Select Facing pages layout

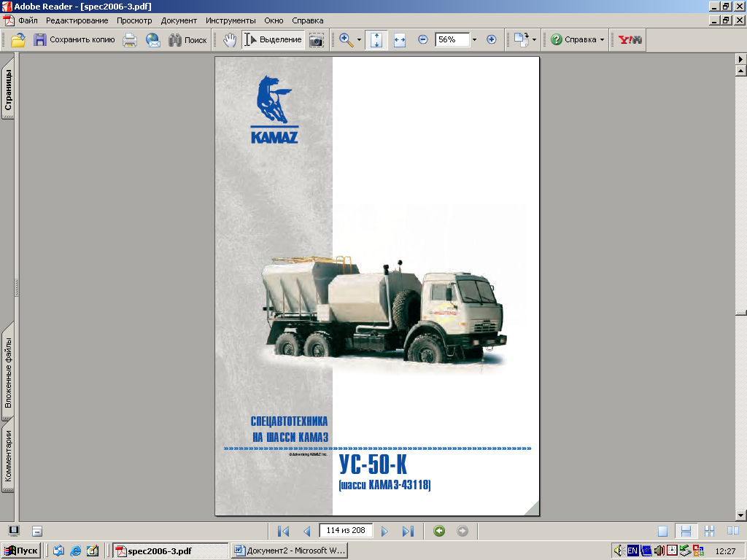click(732, 531)
